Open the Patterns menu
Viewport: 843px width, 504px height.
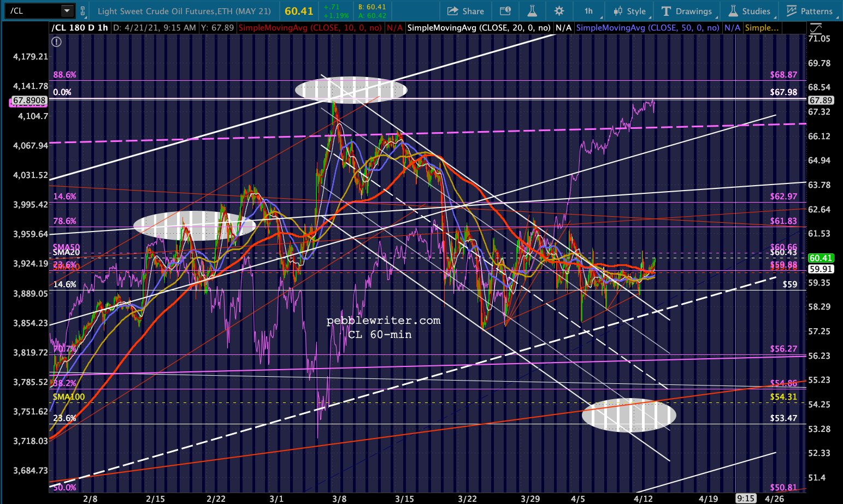pyautogui.click(x=810, y=11)
